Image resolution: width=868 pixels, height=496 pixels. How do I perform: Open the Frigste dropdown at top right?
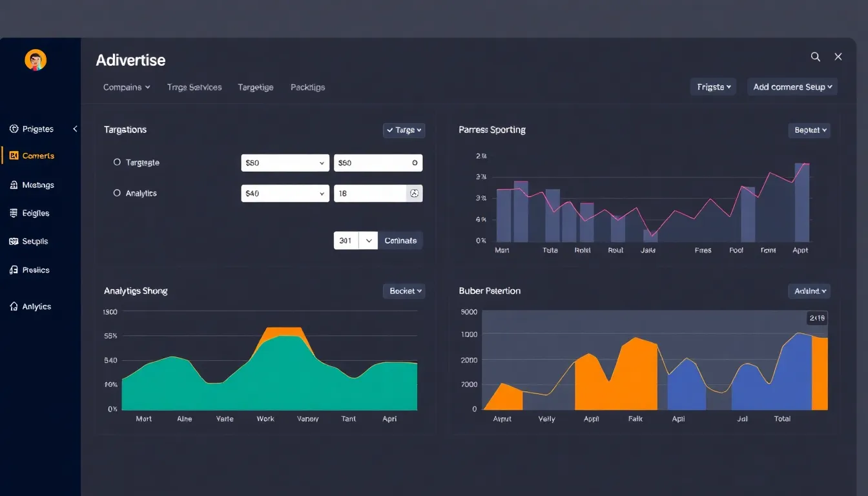pyautogui.click(x=713, y=86)
